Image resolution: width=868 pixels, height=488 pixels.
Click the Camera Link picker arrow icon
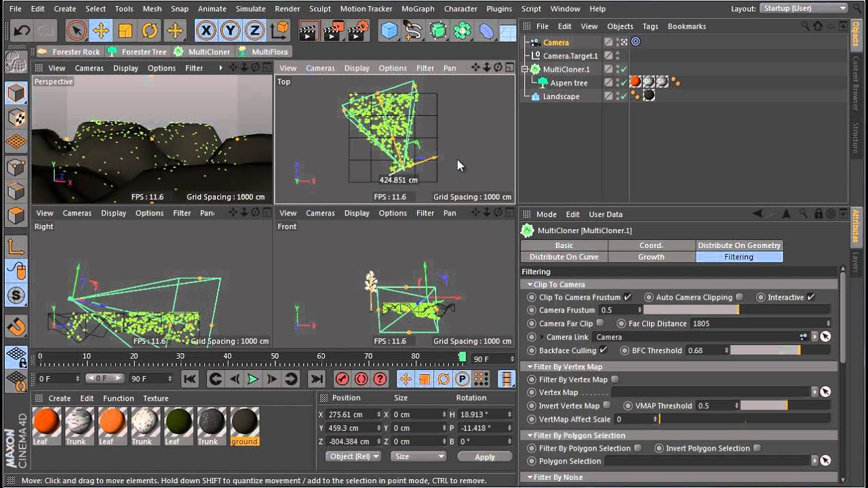pyautogui.click(x=825, y=337)
